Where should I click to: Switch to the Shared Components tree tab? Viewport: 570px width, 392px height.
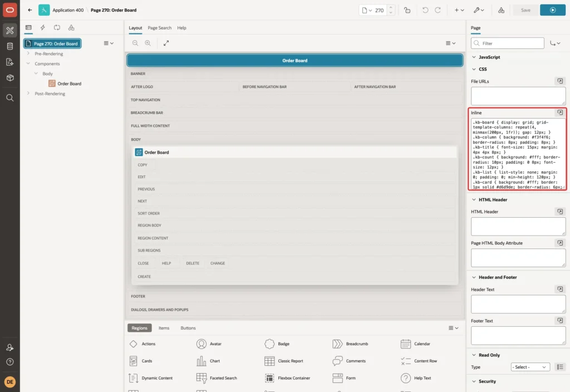pos(71,28)
